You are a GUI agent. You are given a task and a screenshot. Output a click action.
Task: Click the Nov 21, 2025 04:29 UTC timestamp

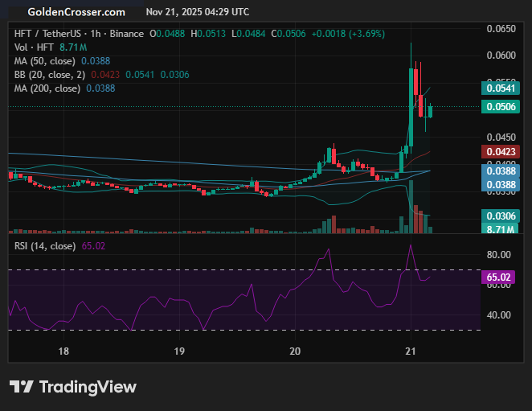click(x=198, y=12)
